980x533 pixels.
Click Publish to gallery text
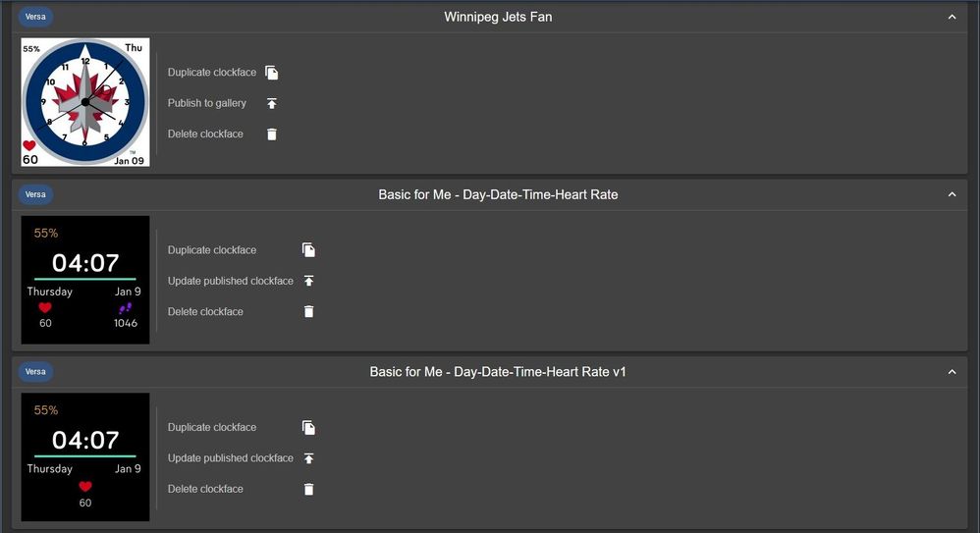pos(207,103)
